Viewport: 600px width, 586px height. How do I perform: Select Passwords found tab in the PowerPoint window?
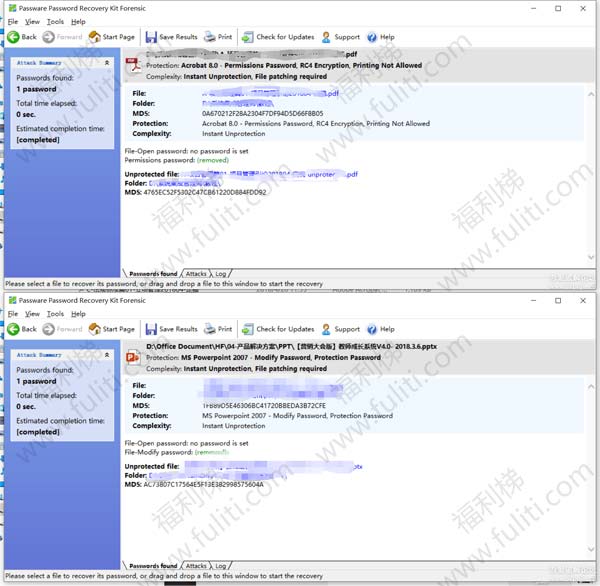(153, 566)
